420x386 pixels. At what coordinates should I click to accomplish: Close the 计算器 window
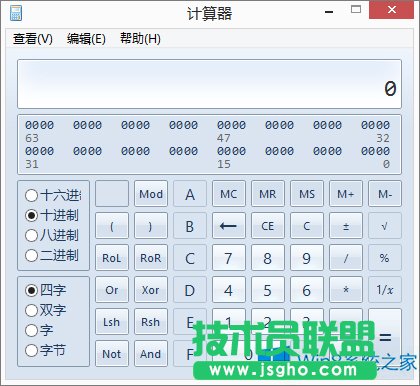[x=392, y=10]
